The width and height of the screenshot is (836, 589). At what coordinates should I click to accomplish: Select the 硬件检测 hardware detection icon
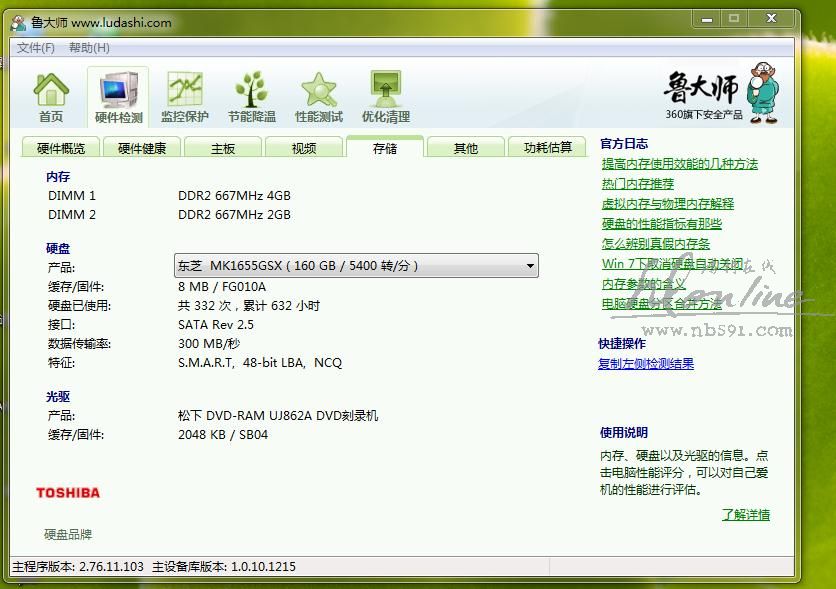point(118,97)
